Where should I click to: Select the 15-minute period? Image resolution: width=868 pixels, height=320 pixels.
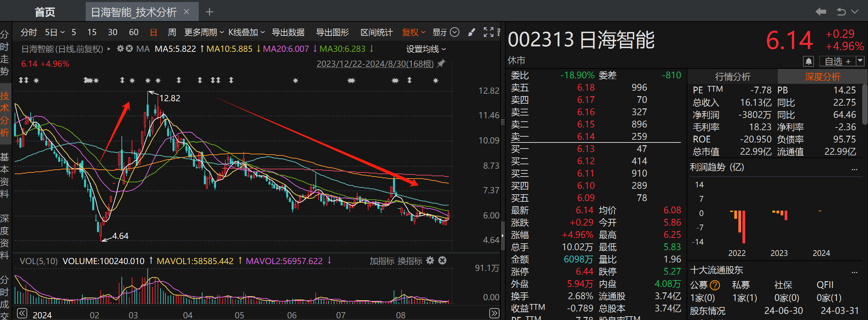click(92, 32)
